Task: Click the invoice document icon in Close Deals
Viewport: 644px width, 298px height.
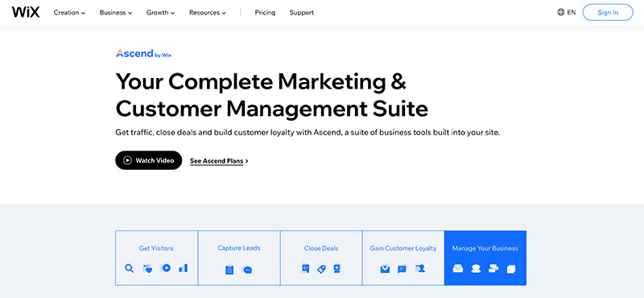Action: (x=305, y=269)
